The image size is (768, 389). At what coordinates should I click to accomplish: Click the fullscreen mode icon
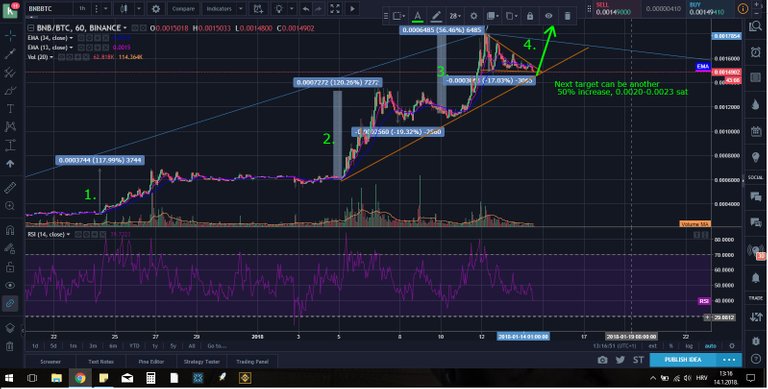click(335, 9)
